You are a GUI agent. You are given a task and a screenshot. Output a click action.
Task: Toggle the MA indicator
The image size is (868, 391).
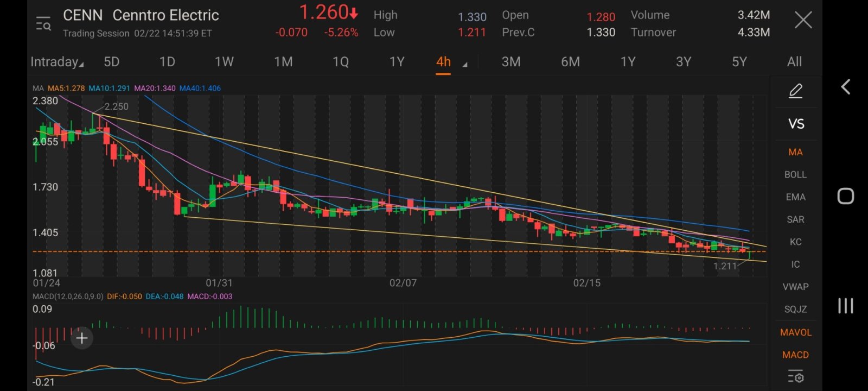(x=795, y=152)
